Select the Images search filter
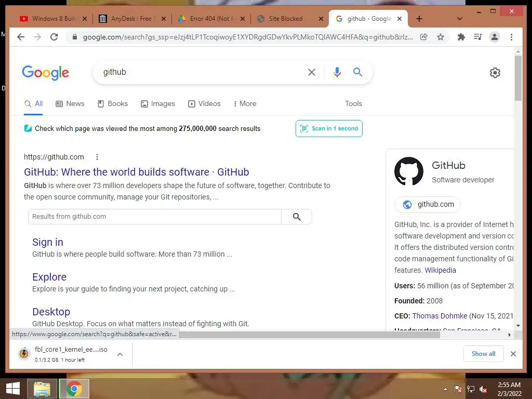This screenshot has height=399, width=532. (x=158, y=104)
